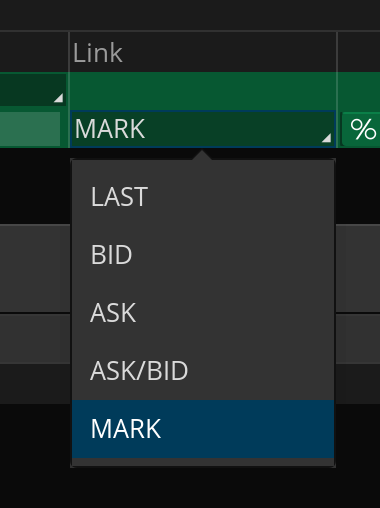Choose the highlighted MARK list option
Image resolution: width=380 pixels, height=508 pixels.
coord(203,429)
